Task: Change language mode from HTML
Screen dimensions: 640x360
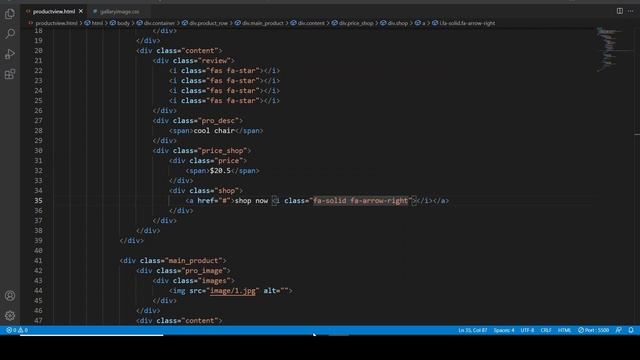Action: click(x=564, y=330)
